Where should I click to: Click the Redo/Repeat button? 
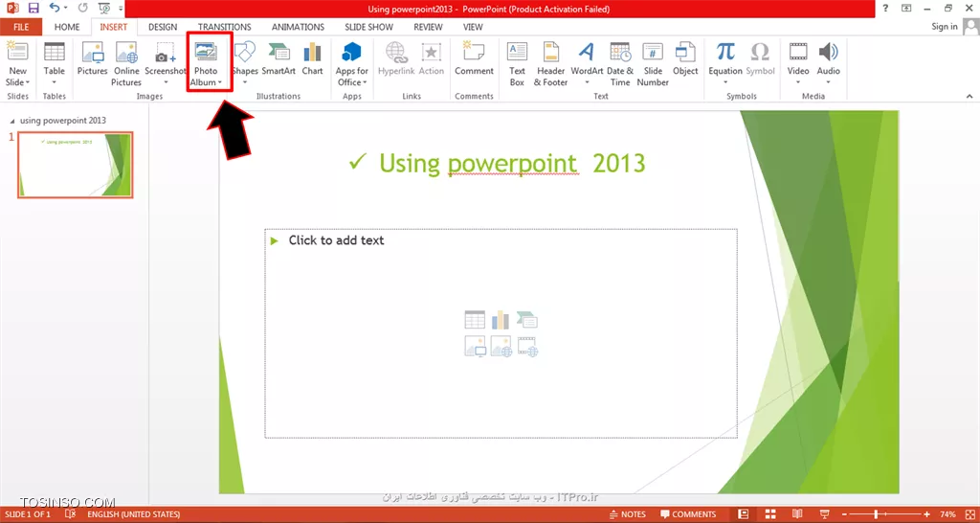83,9
